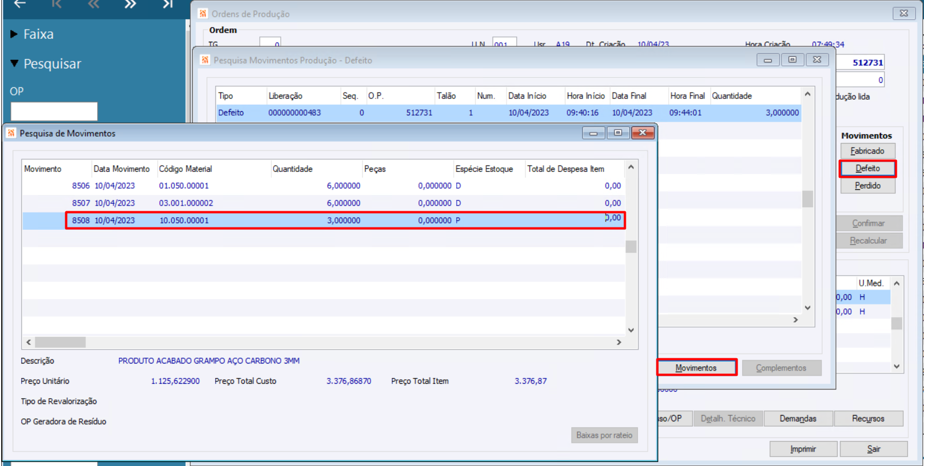Select movement row 8506
The image size is (925, 469).
tap(80, 186)
